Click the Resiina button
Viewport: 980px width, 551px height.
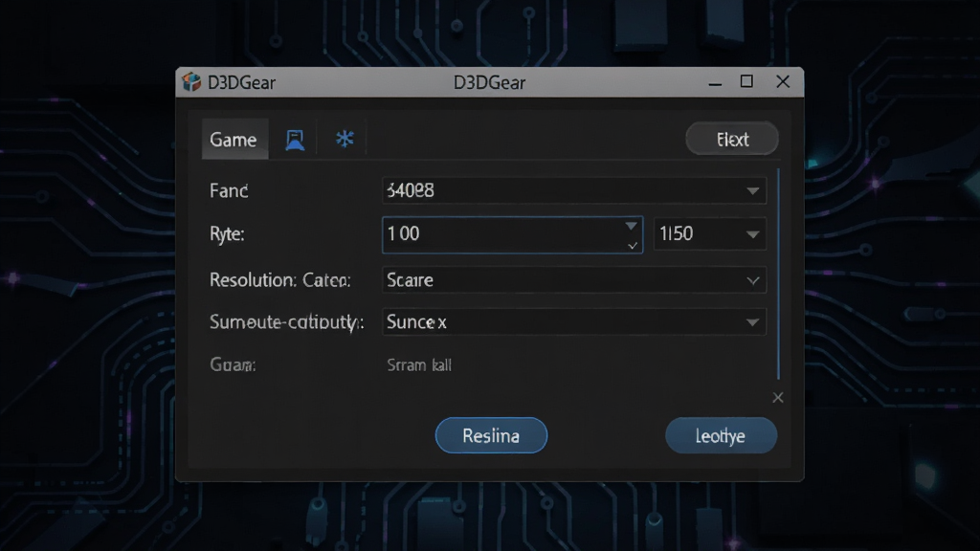[x=491, y=435]
